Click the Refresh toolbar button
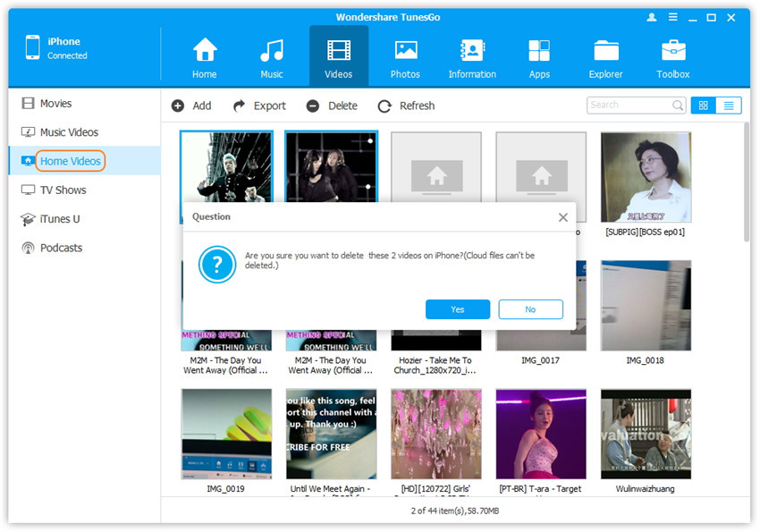Screen dimensions: 760x532 click(x=407, y=106)
